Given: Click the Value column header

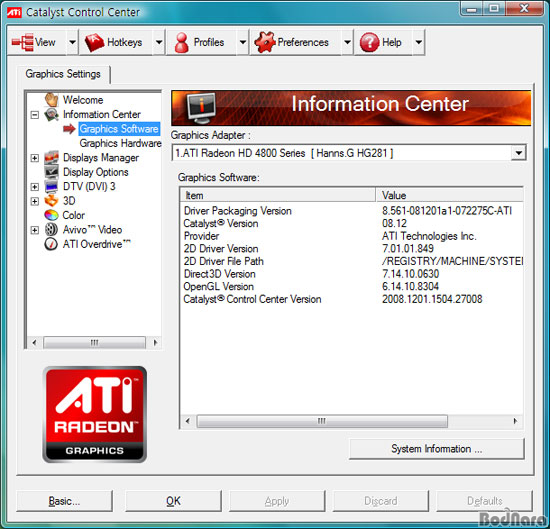Looking at the screenshot, I should [x=449, y=195].
